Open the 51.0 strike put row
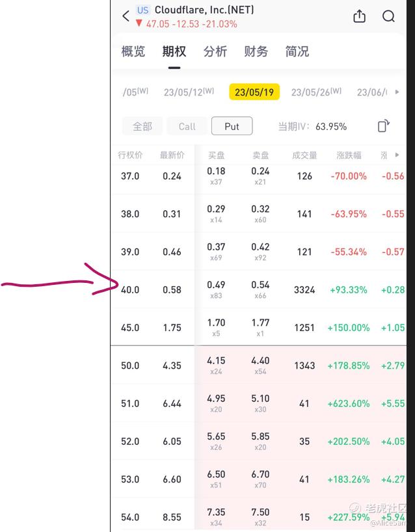 [x=258, y=403]
